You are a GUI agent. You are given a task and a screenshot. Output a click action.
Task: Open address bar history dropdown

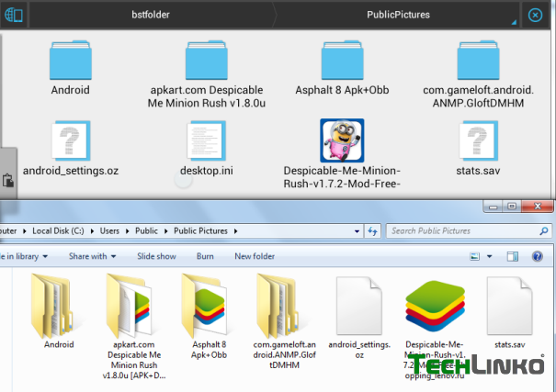357,231
